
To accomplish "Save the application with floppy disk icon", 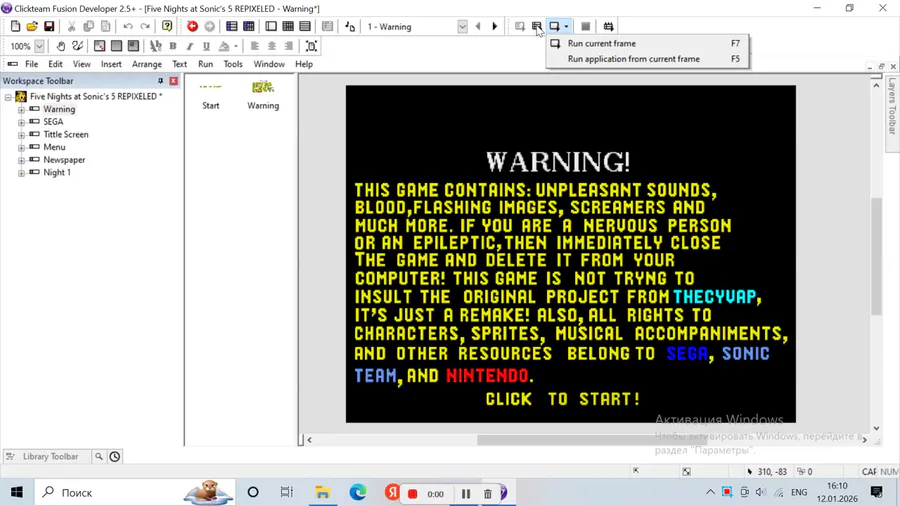I will 49,26.
